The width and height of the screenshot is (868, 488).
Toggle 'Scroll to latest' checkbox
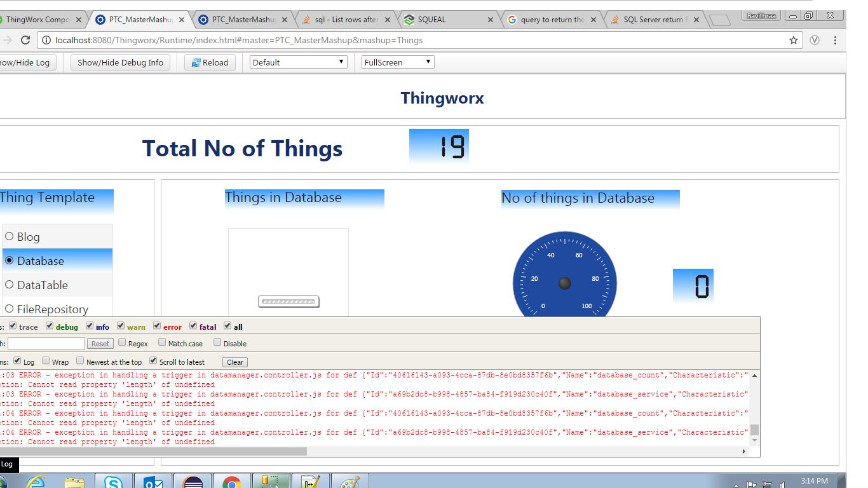(153, 361)
